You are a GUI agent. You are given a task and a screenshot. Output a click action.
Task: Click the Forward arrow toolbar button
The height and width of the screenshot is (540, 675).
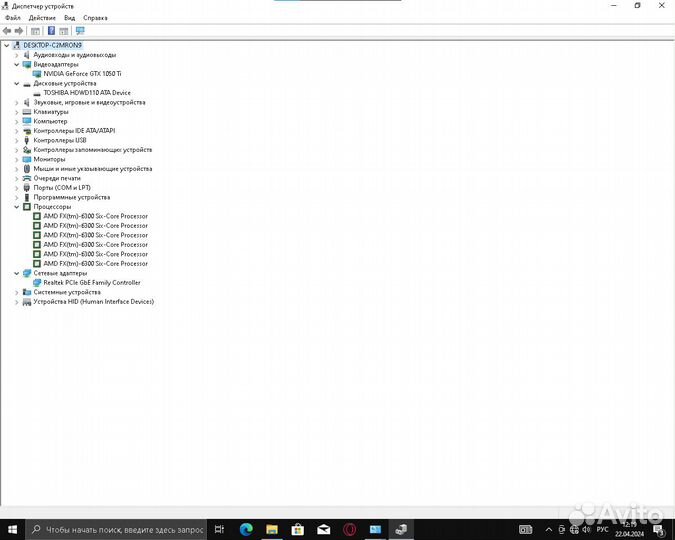(19, 31)
